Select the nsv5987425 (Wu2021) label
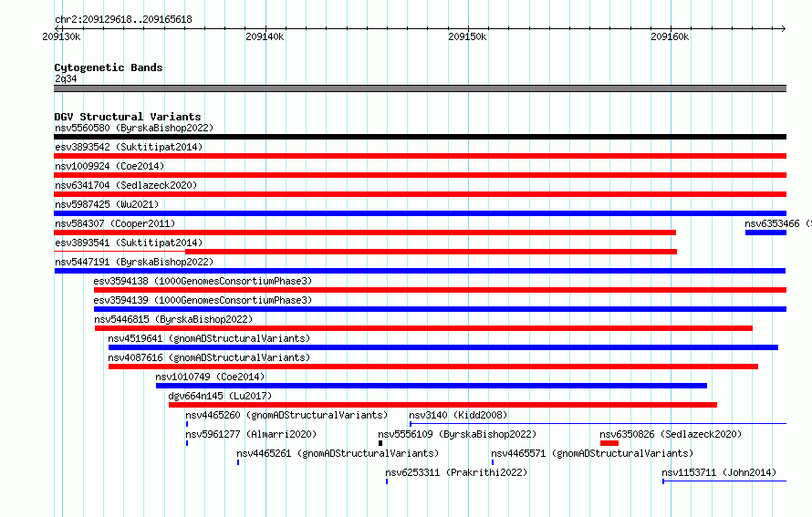The image size is (812, 517). pyautogui.click(x=107, y=204)
